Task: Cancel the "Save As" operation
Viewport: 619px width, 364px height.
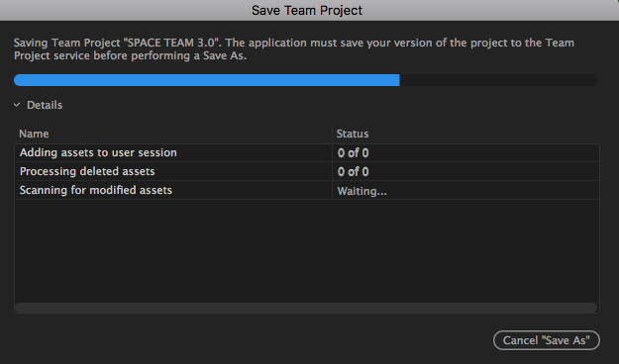Action: [547, 340]
